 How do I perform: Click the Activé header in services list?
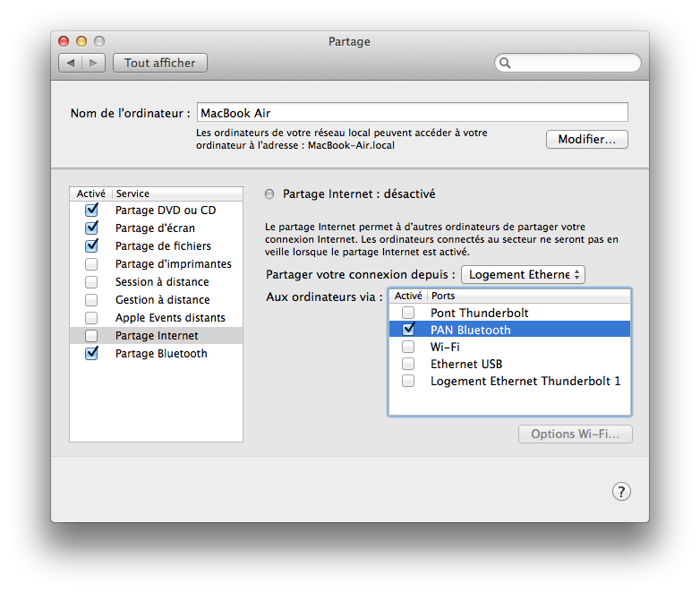click(x=91, y=193)
